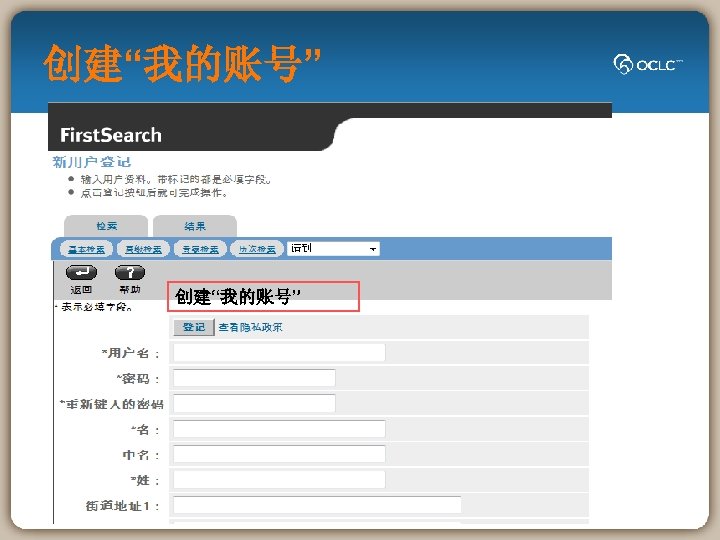Click the FirstSearch banner title
720x540 pixels.
coord(111,135)
